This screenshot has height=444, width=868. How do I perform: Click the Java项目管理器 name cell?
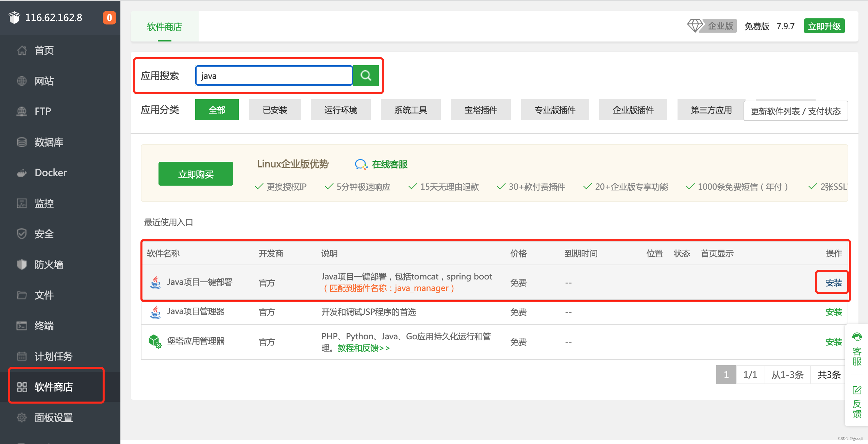[x=196, y=311]
